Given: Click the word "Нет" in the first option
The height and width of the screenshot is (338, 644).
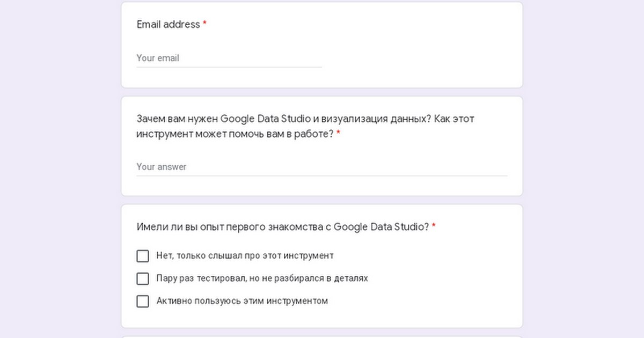Looking at the screenshot, I should pos(163,256).
